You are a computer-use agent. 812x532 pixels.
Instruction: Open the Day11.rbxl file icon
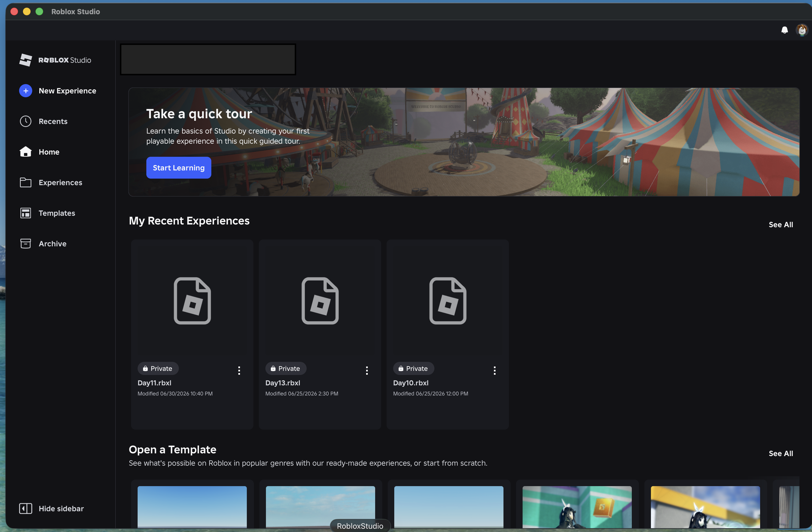[x=192, y=301]
